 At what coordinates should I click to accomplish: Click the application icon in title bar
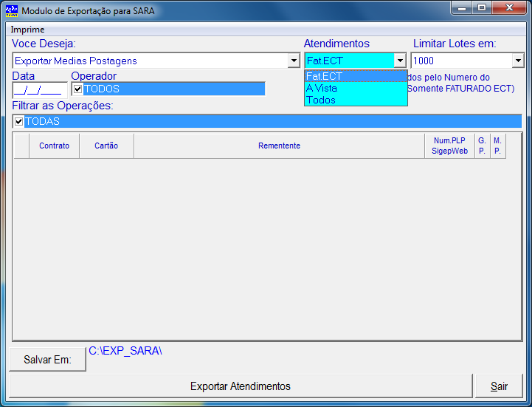[x=12, y=11]
